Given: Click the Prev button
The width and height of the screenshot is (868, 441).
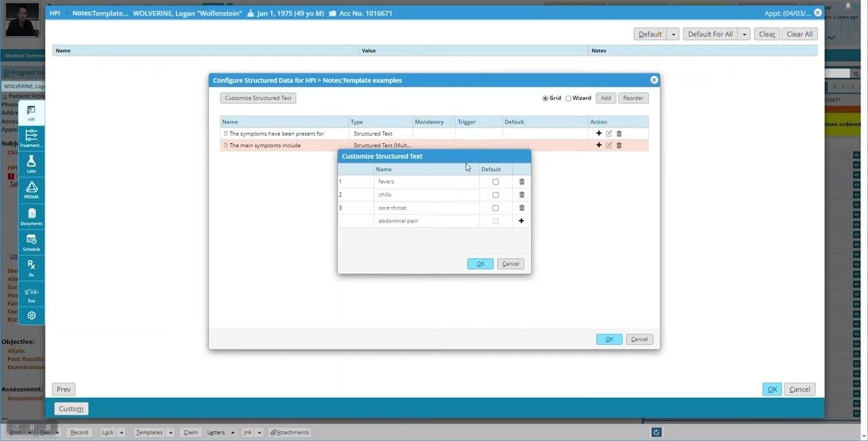Looking at the screenshot, I should (x=63, y=389).
